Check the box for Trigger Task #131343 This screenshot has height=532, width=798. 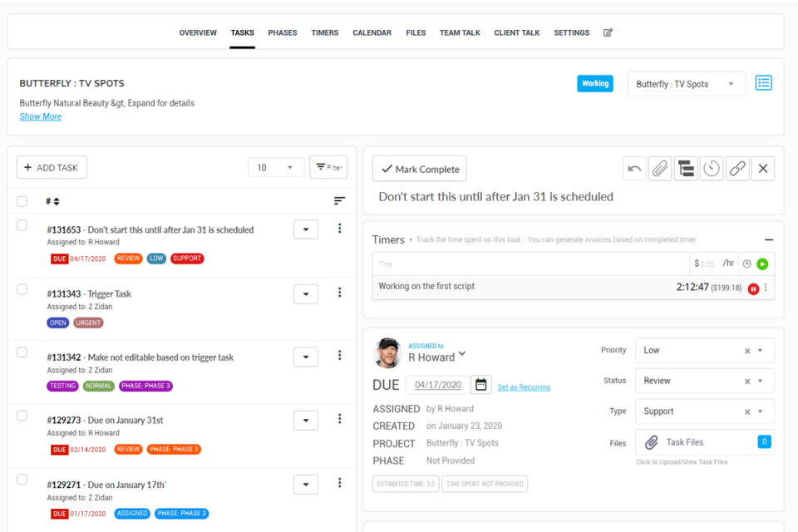point(22,289)
